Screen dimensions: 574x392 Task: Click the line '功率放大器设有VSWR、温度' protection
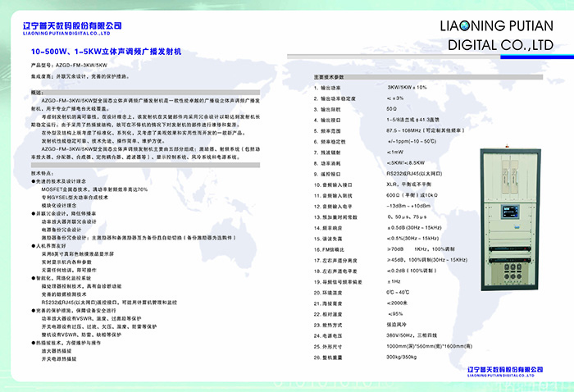[x=91, y=319]
